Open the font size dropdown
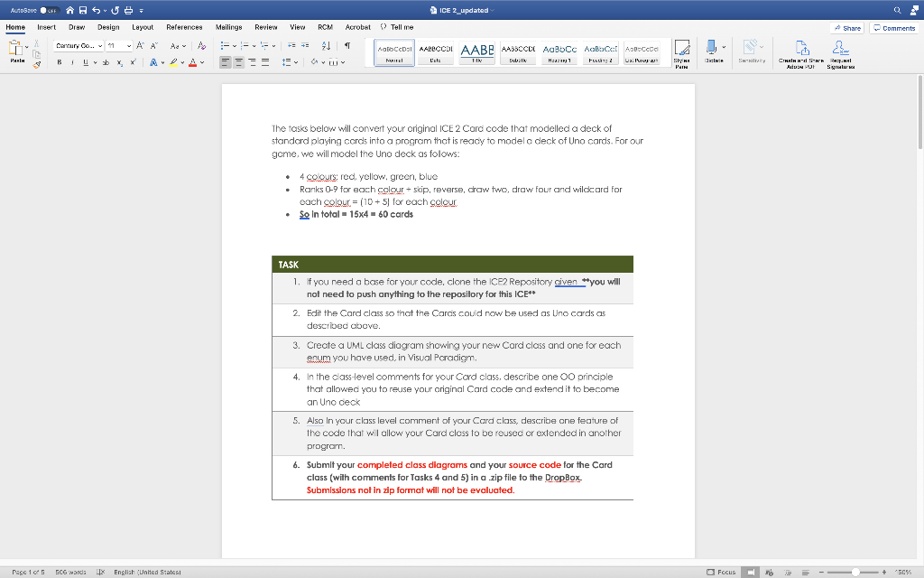The width and height of the screenshot is (924, 578). (x=128, y=46)
